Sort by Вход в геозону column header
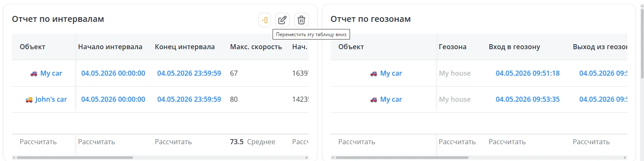This screenshot has height=161, width=644. (x=514, y=47)
